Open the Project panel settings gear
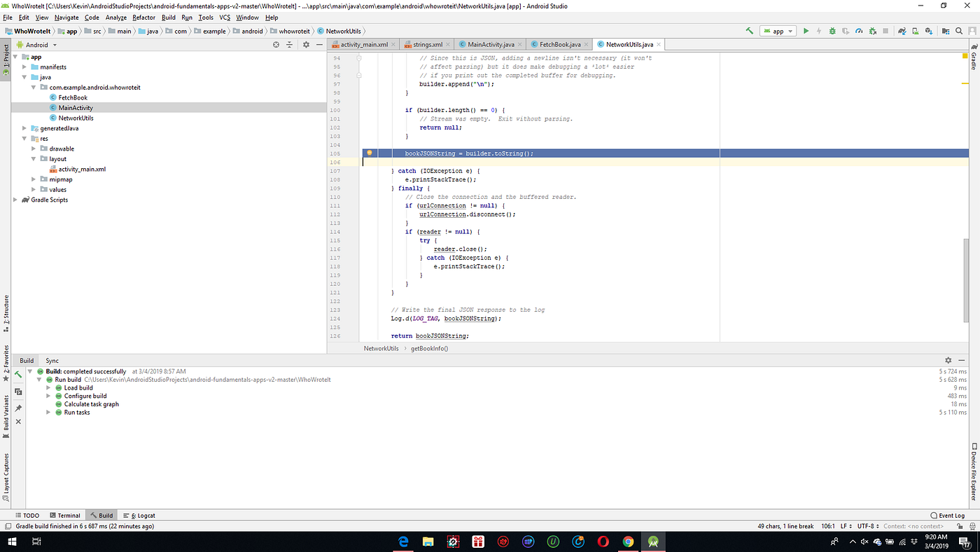Viewport: 980px width, 552px height. pyautogui.click(x=306, y=44)
